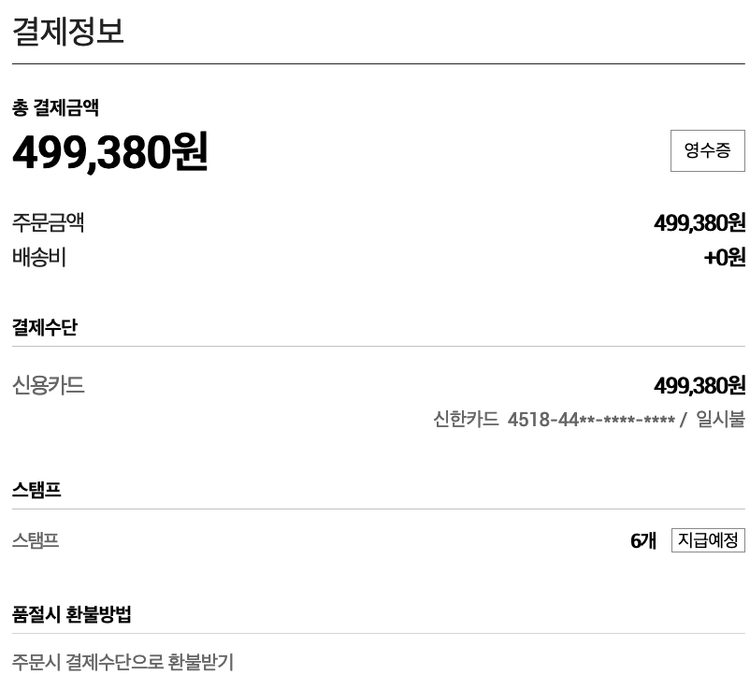Click the 주문금액 amount value
Screen dimensions: 750x686
(x=699, y=222)
